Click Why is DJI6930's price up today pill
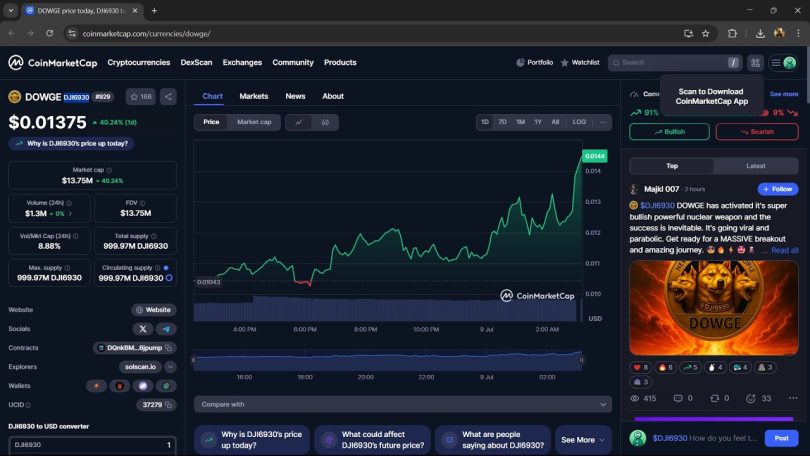Viewport: 810px width, 456px height. click(71, 144)
